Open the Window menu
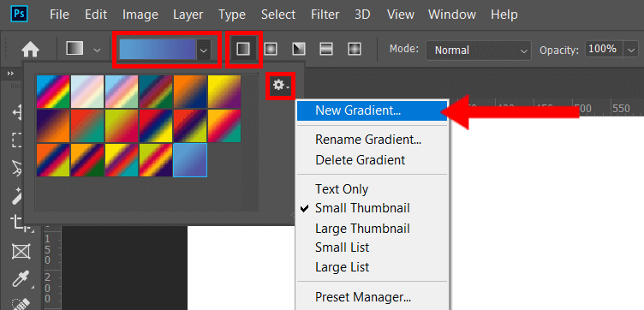The height and width of the screenshot is (310, 644). 452,15
